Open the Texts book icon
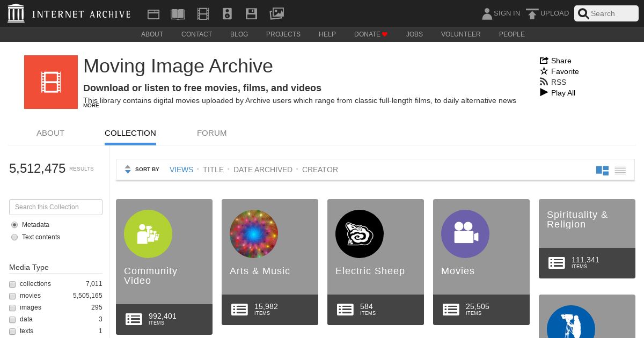 [178, 14]
